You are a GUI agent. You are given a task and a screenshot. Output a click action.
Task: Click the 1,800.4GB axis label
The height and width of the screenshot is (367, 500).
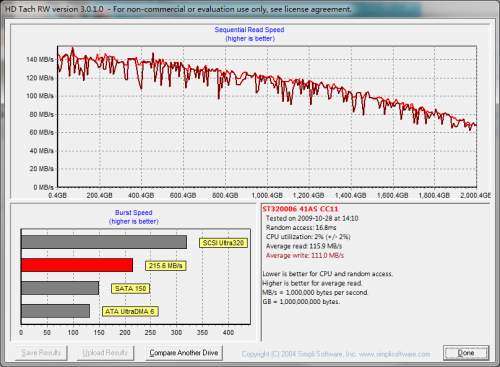pyautogui.click(x=434, y=195)
